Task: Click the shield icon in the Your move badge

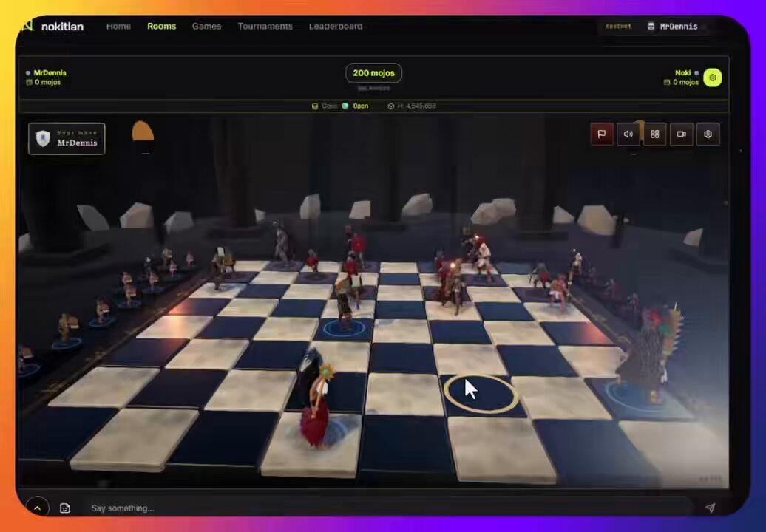Action: (x=43, y=139)
